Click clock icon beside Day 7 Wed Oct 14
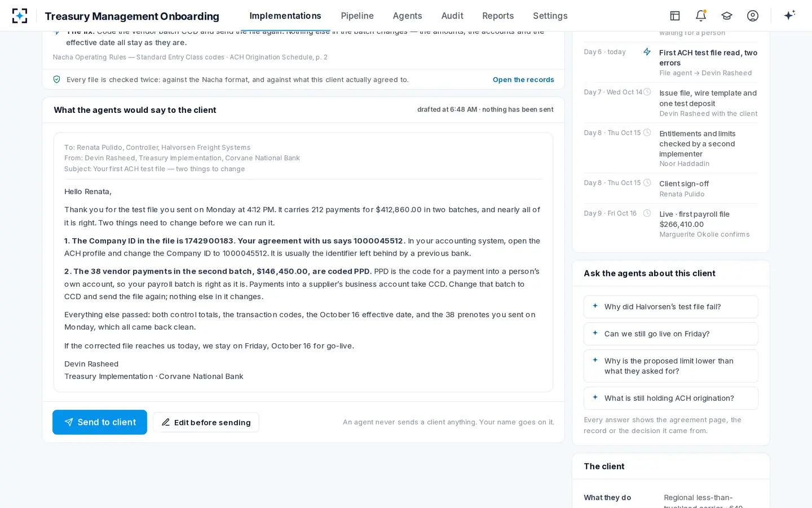The width and height of the screenshot is (812, 508). pos(647,92)
